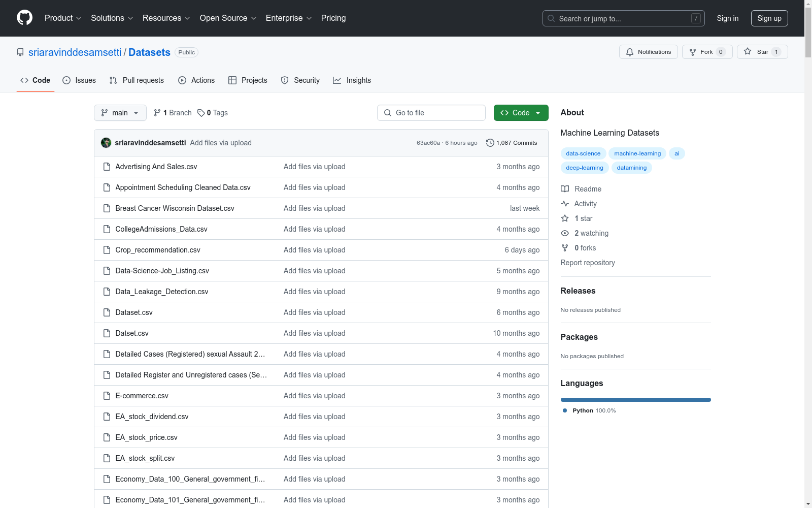Image resolution: width=812 pixels, height=508 pixels.
Task: Click the data-science topic tag
Action: click(x=583, y=153)
